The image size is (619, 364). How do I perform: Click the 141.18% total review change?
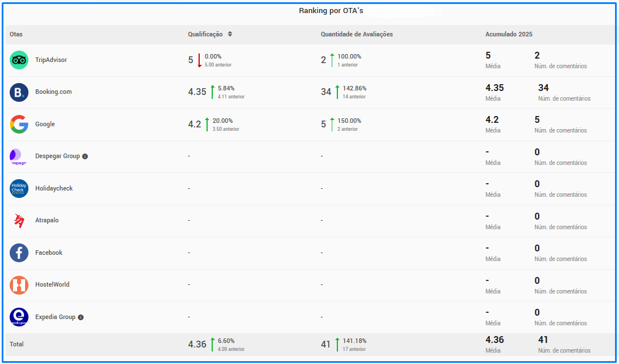pos(354,341)
